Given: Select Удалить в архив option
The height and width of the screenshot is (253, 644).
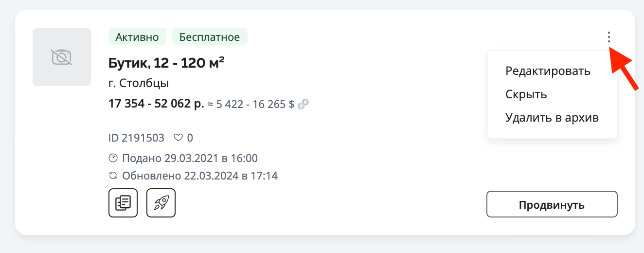Looking at the screenshot, I should click(x=552, y=118).
